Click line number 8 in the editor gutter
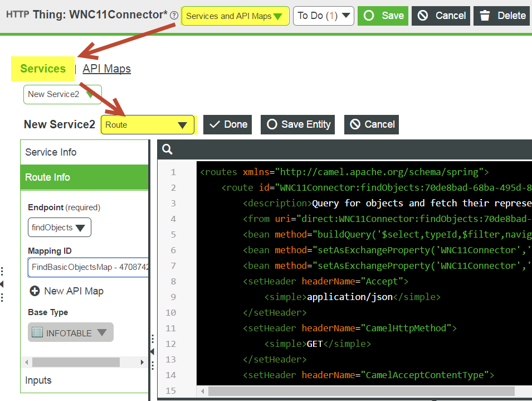The image size is (532, 401). (x=173, y=282)
